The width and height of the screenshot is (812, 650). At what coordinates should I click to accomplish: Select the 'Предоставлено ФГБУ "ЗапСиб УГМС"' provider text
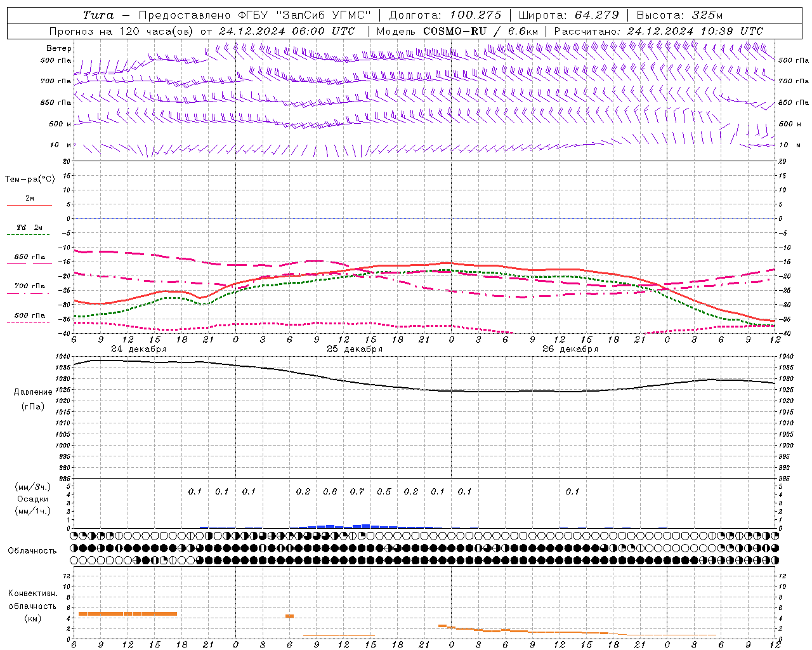click(x=254, y=15)
